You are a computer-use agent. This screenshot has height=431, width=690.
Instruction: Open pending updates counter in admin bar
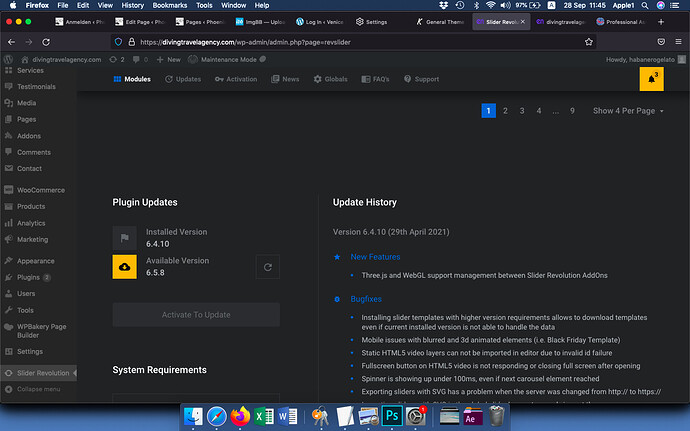(x=117, y=59)
